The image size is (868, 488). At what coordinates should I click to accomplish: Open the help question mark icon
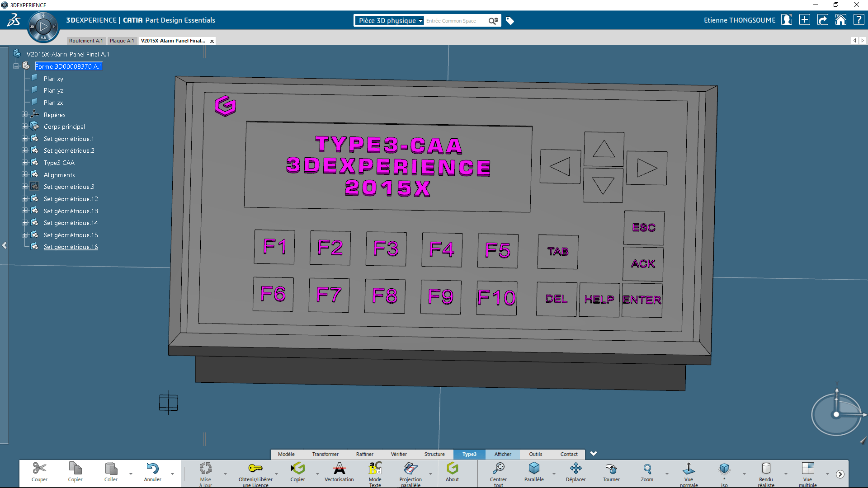[859, 20]
